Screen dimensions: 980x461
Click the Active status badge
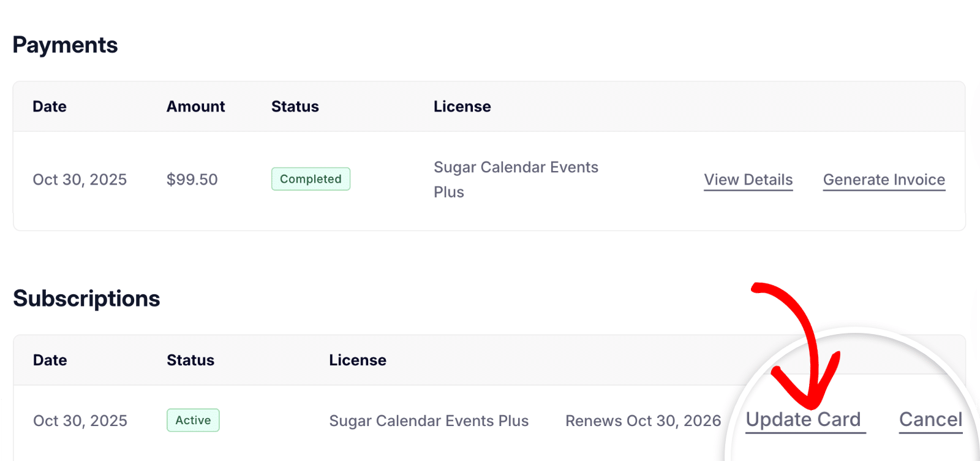click(192, 421)
